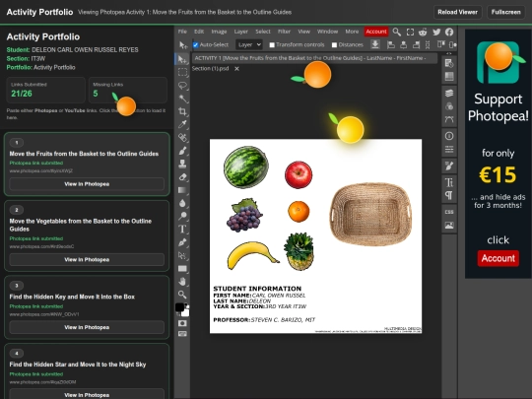This screenshot has height=399, width=532.
Task: Click the Fullscreen button in header
Action: (x=505, y=12)
